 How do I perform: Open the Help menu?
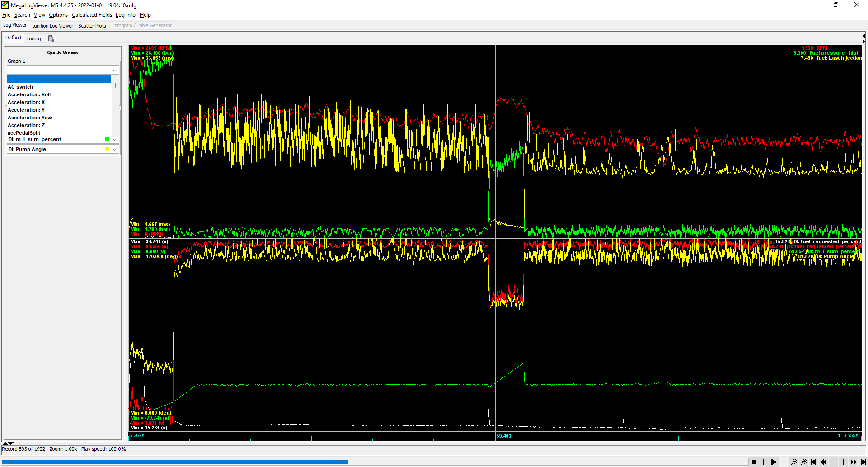coord(145,15)
